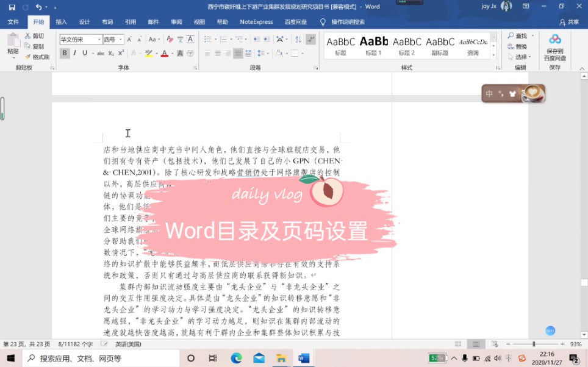Apply bold formatting
This screenshot has width=588, height=367.
tap(64, 52)
